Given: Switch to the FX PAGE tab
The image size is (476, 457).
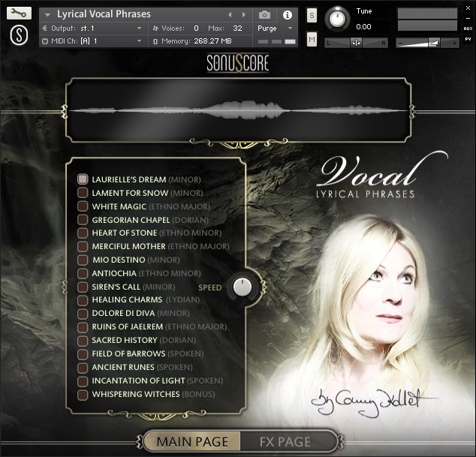Looking at the screenshot, I should click(285, 442).
